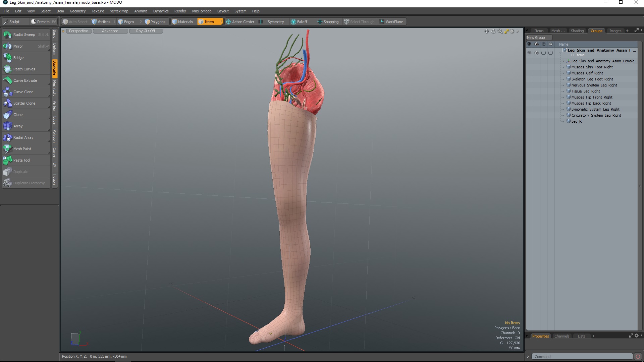Click the viewport rotate icon
644x362 pixels.
(493, 31)
